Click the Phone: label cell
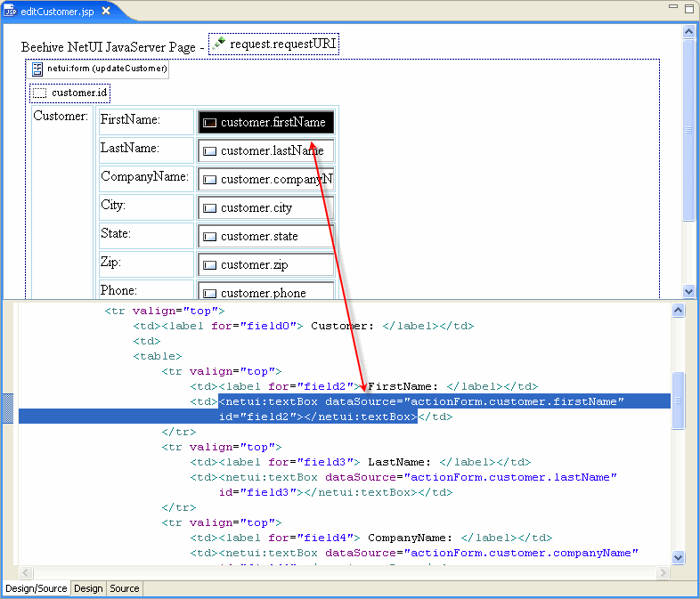Screen dimensions: 700x599 click(x=146, y=289)
